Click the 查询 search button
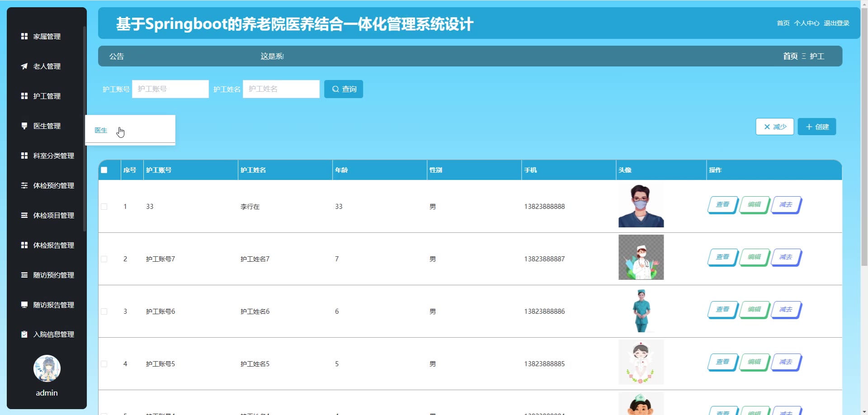The image size is (868, 415). coord(344,89)
